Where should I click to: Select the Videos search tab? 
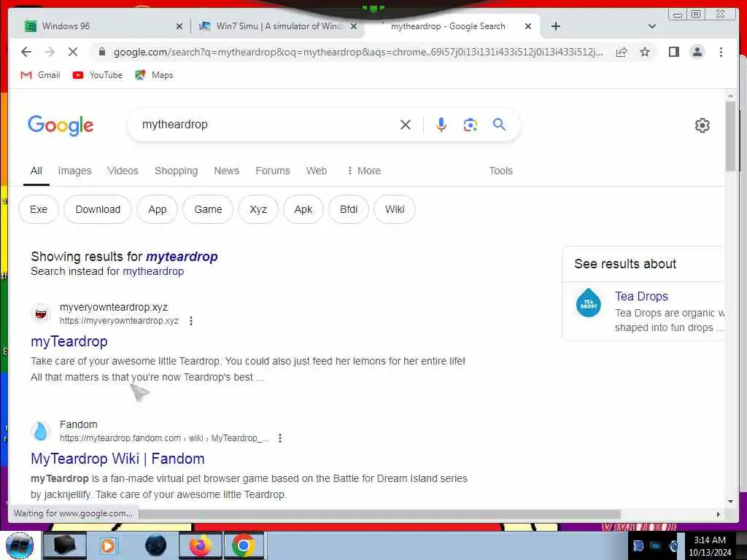pyautogui.click(x=123, y=171)
